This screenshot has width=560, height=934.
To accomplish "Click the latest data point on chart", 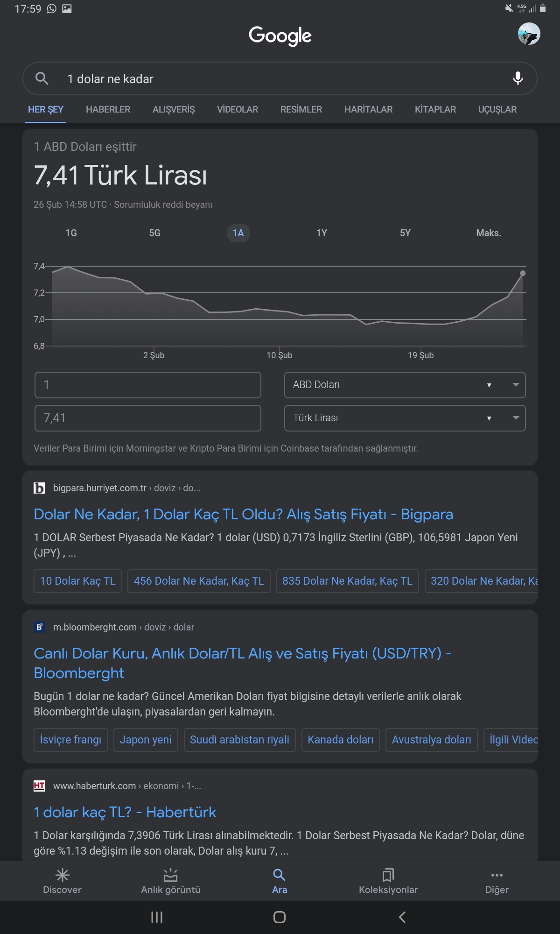I will pyautogui.click(x=523, y=273).
